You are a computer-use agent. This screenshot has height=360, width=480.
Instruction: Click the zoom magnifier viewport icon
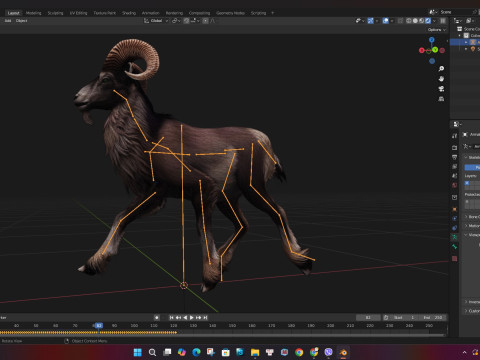[x=441, y=69]
